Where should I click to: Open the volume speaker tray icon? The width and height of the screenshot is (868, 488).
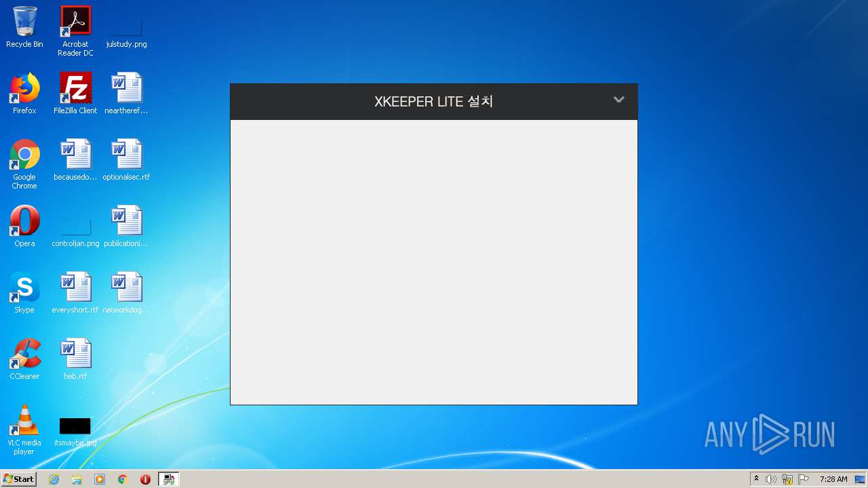point(771,479)
